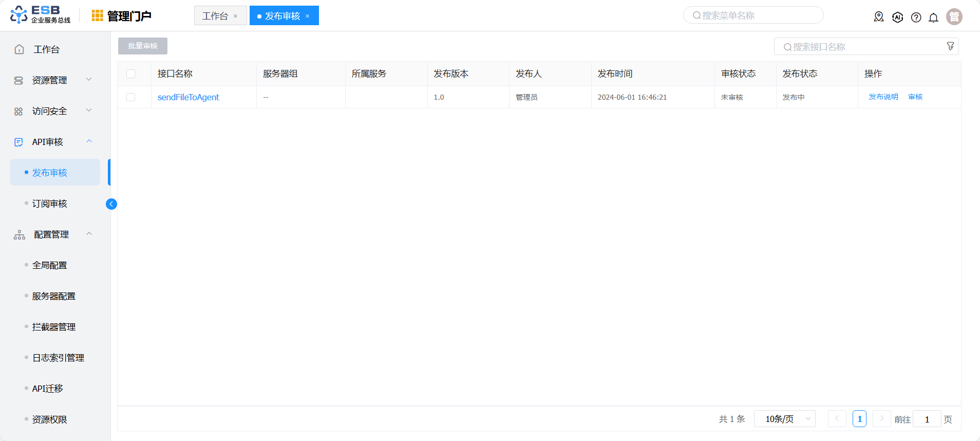Screen dimensions: 980x441
Task: Open the orange grid app-switcher icon
Action: pyautogui.click(x=97, y=16)
